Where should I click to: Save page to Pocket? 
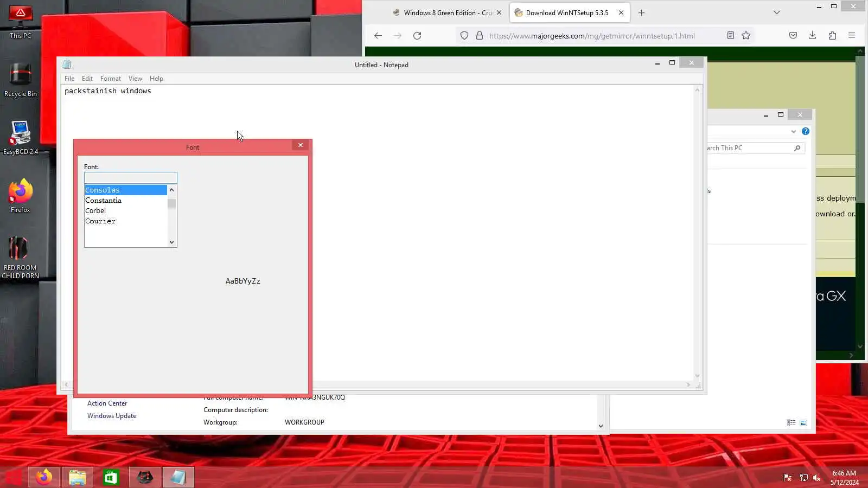pyautogui.click(x=793, y=36)
